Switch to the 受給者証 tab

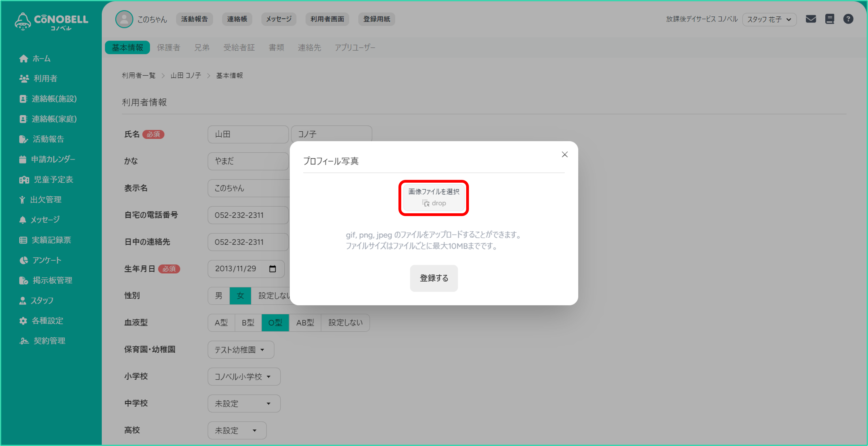pyautogui.click(x=239, y=48)
